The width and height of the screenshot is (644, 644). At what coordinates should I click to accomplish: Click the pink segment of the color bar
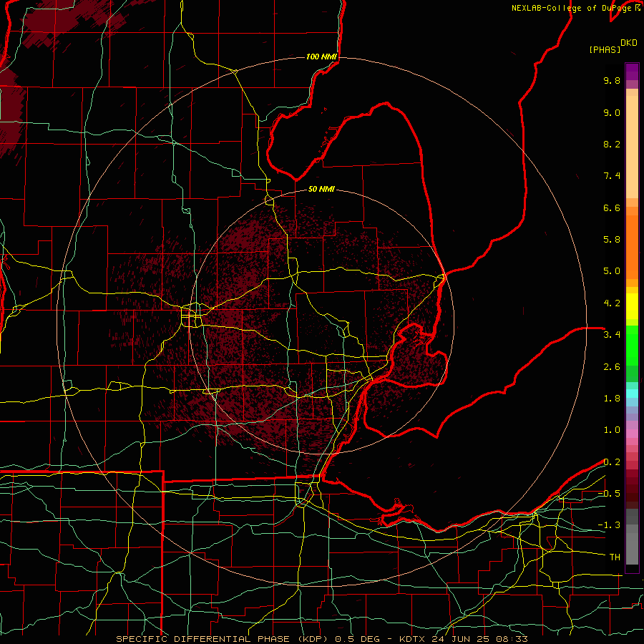(x=632, y=434)
